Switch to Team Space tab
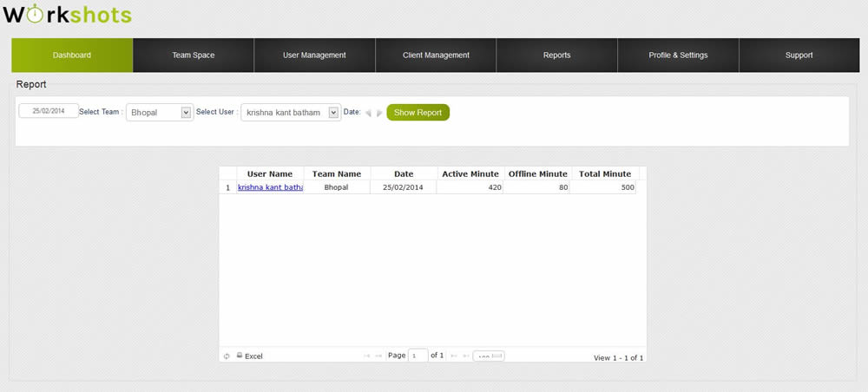Screen dimensions: 868x392 coord(193,56)
